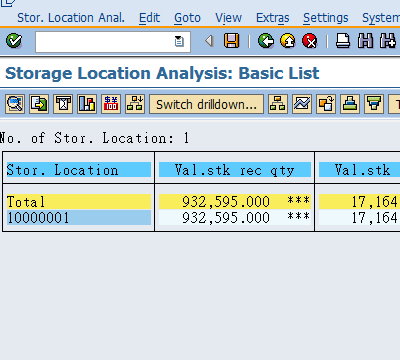Screen dimensions: 400x360
Task: Open the Goto menu
Action: [187, 18]
